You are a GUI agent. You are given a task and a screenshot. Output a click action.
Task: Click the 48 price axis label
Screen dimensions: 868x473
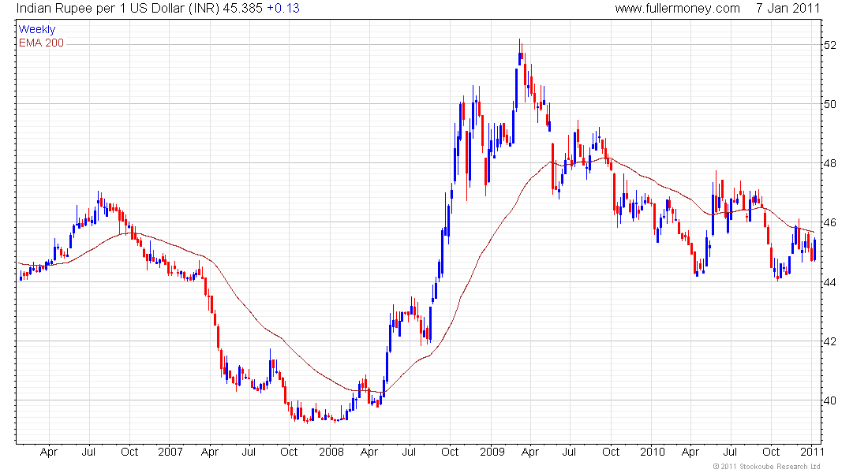830,163
